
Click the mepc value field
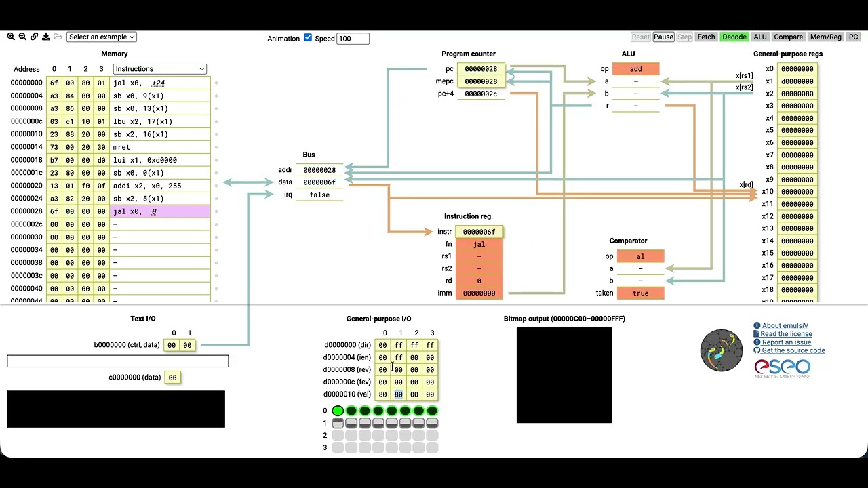481,81
